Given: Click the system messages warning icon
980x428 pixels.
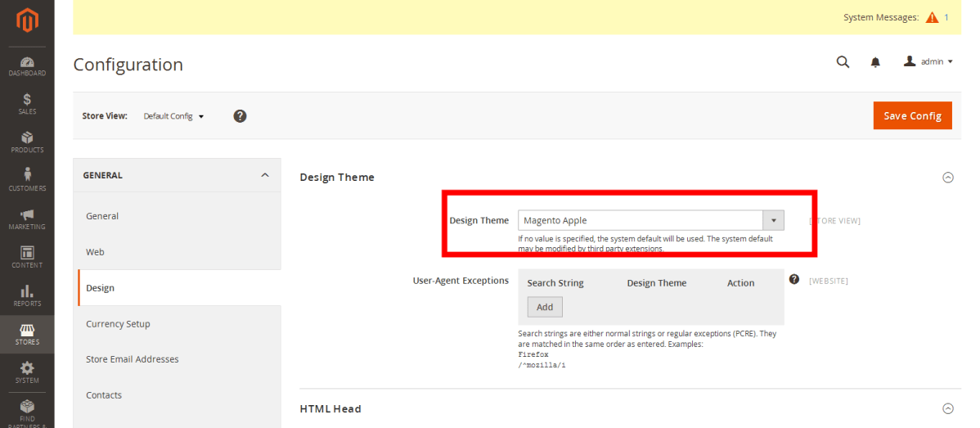Looking at the screenshot, I should tap(932, 17).
